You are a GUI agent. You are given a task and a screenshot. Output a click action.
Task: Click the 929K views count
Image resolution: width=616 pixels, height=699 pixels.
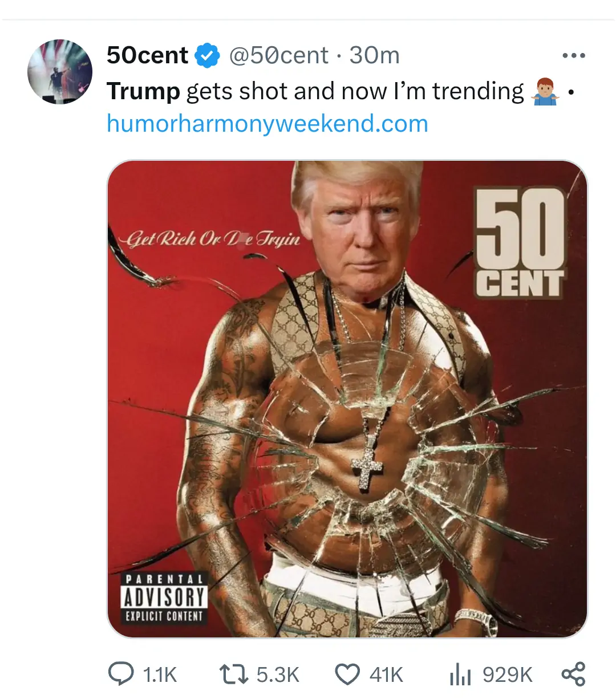(507, 675)
